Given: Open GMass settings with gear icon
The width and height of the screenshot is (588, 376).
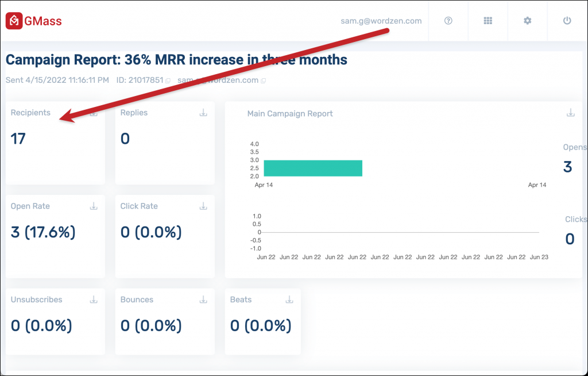Looking at the screenshot, I should click(x=527, y=20).
